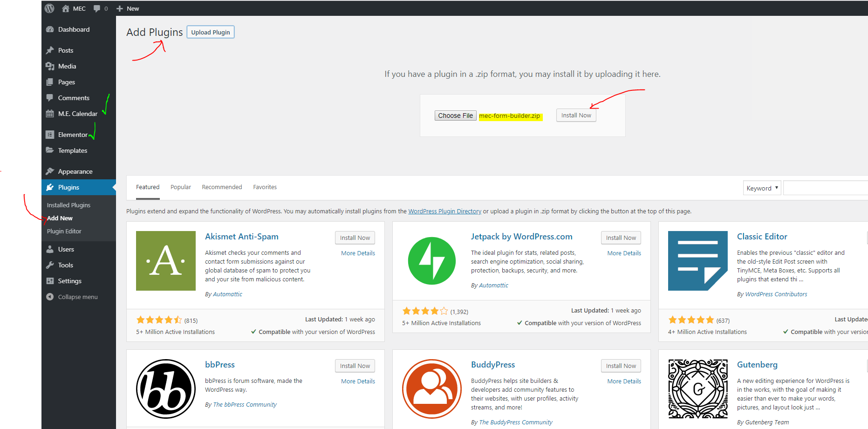
Task: Click the Choose File button
Action: pyautogui.click(x=455, y=116)
